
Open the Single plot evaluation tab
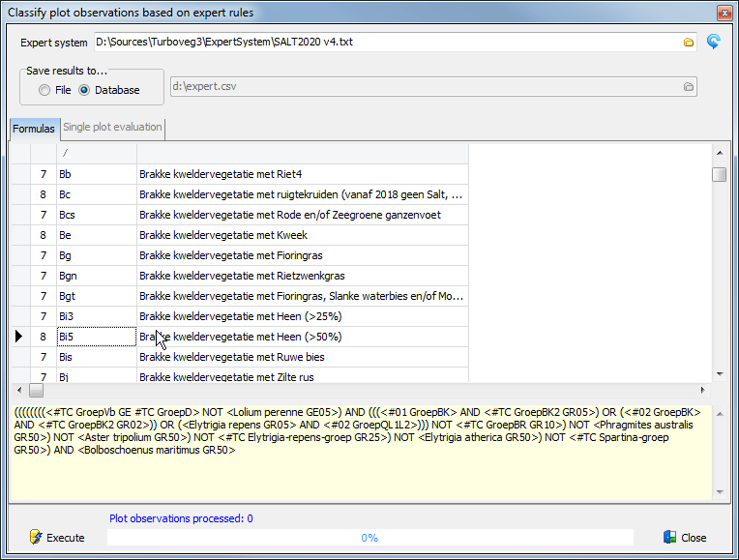[112, 128]
